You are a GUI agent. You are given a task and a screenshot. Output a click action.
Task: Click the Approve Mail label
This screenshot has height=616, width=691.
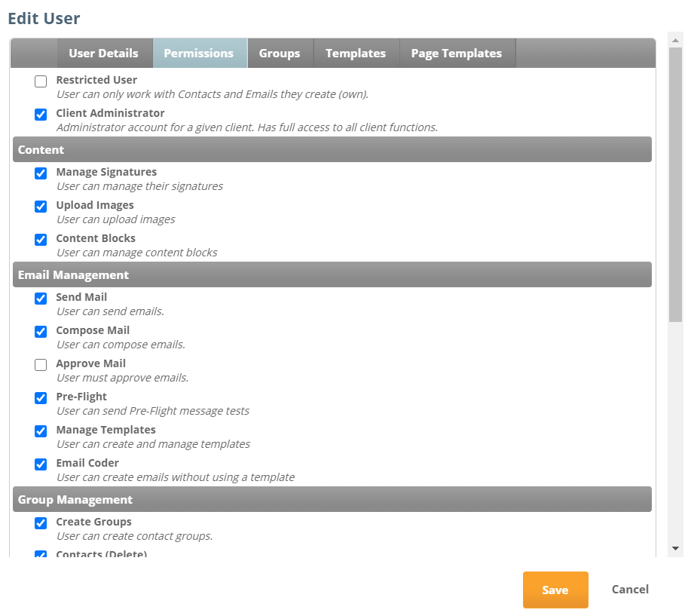(x=90, y=363)
